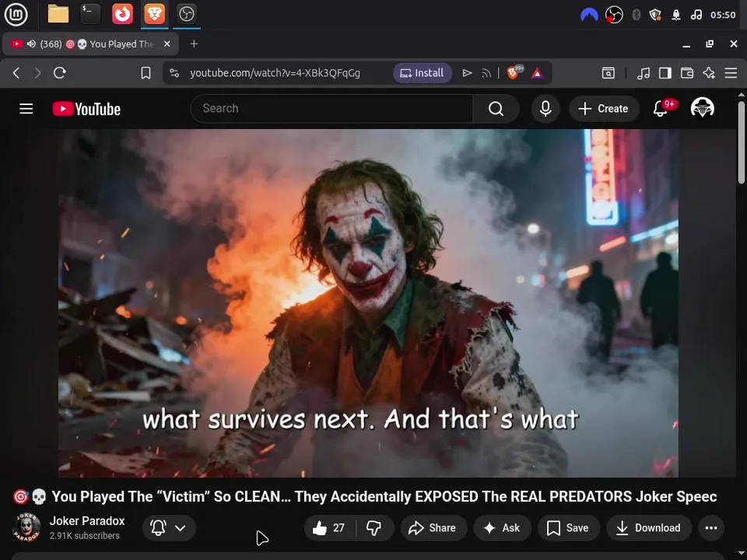
Task: Open the more actions three-dot menu
Action: (711, 527)
